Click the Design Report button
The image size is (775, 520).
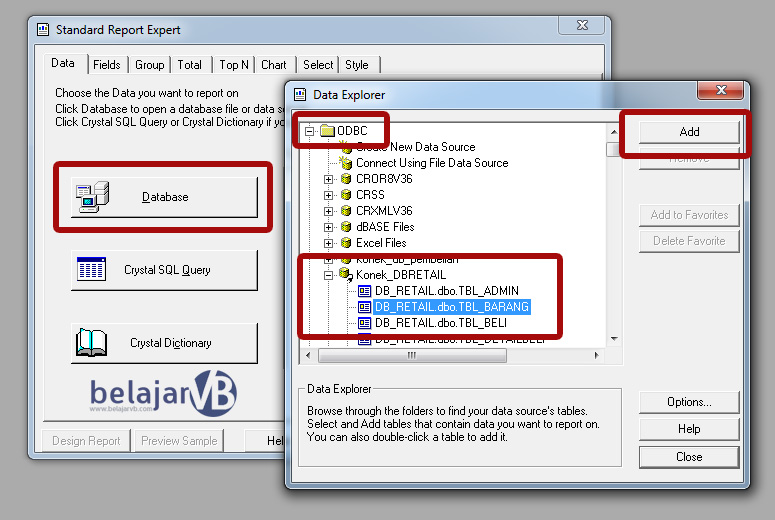pos(86,440)
